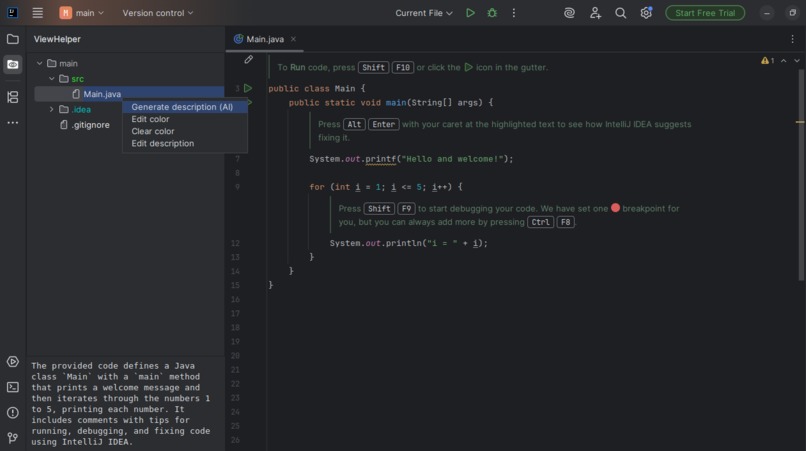This screenshot has height=451, width=806.
Task: Open the Version control dropdown
Action: pyautogui.click(x=157, y=13)
